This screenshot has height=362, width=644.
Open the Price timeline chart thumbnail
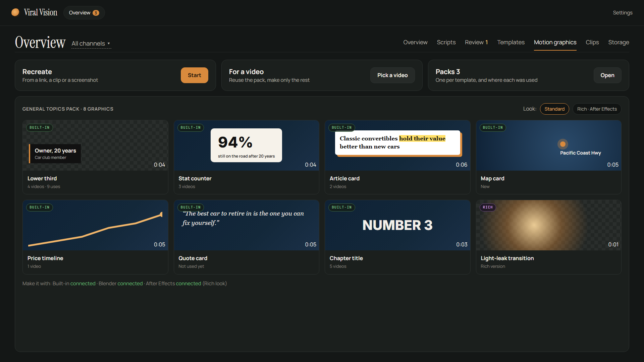click(x=95, y=225)
